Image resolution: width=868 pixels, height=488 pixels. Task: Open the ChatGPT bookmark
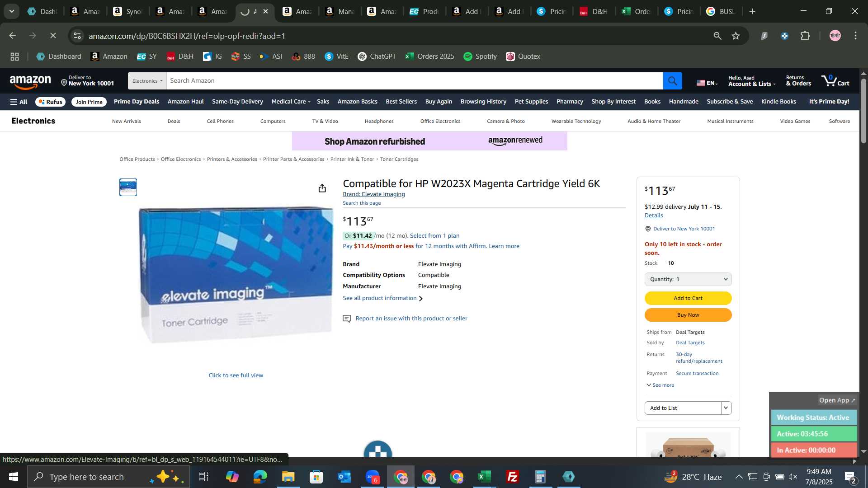(377, 56)
